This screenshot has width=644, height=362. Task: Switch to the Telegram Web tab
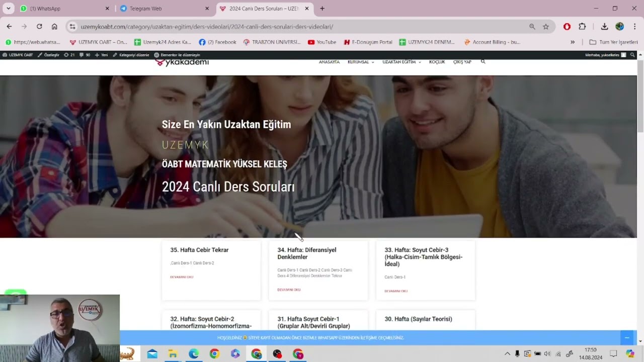[x=164, y=9]
